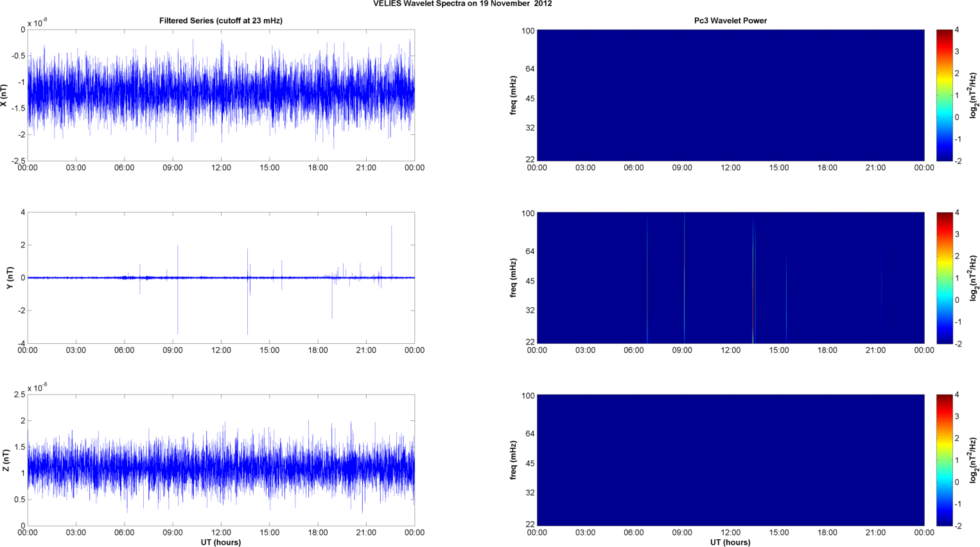Click the Filtered Series column title
Screen dimensions: 980x547
point(221,21)
